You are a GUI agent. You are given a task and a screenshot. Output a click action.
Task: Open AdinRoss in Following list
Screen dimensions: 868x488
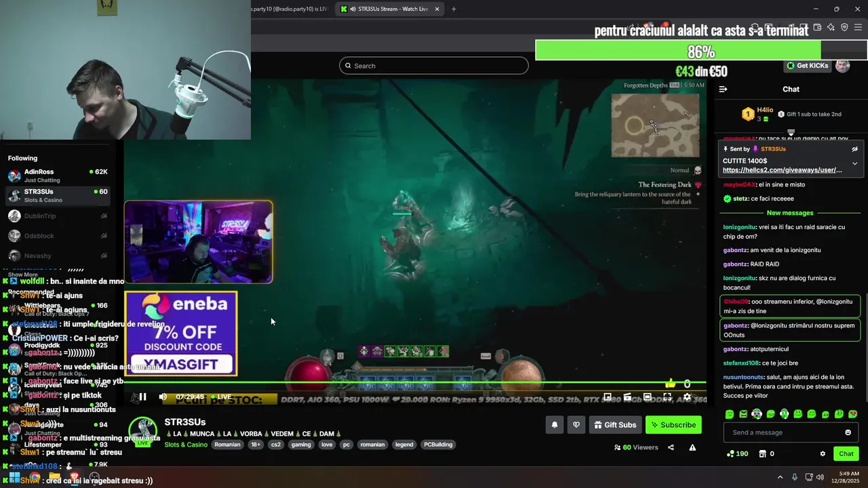coord(58,176)
